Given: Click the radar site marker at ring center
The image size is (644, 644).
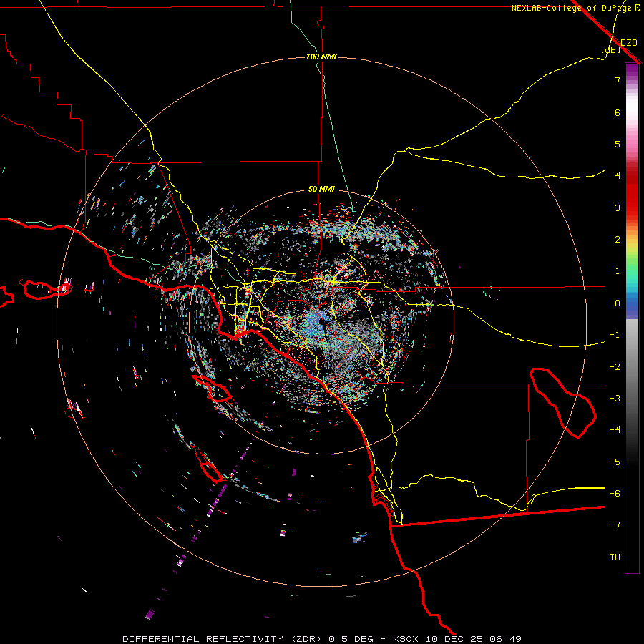Looking at the screenshot, I should coord(321,321).
